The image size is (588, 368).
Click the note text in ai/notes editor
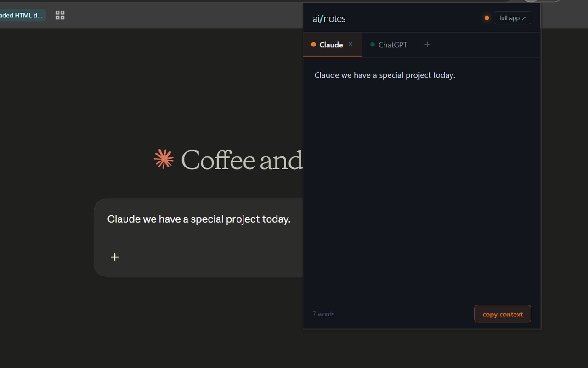point(384,75)
